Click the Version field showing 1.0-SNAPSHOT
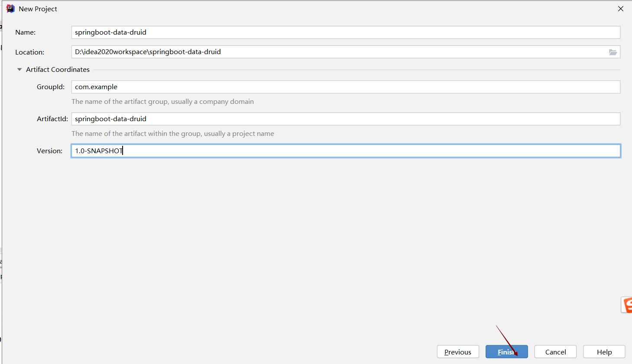Image resolution: width=632 pixels, height=364 pixels. click(346, 151)
